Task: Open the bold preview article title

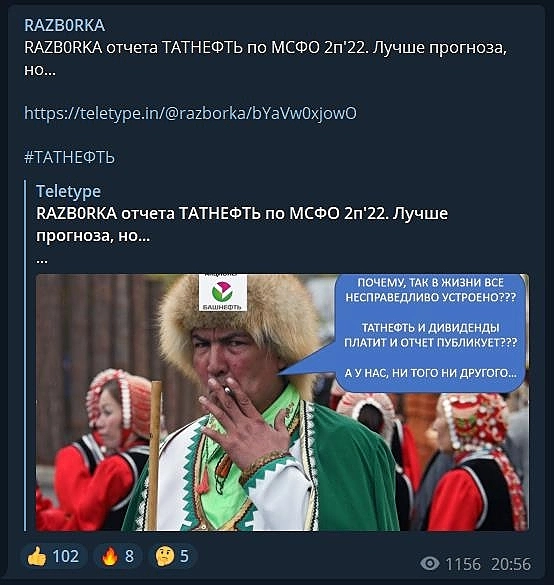Action: tap(242, 224)
